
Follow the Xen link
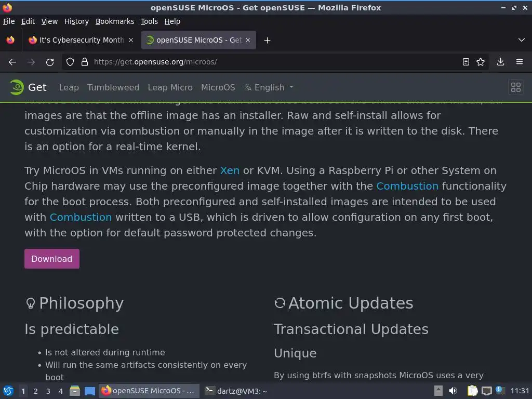coord(230,170)
